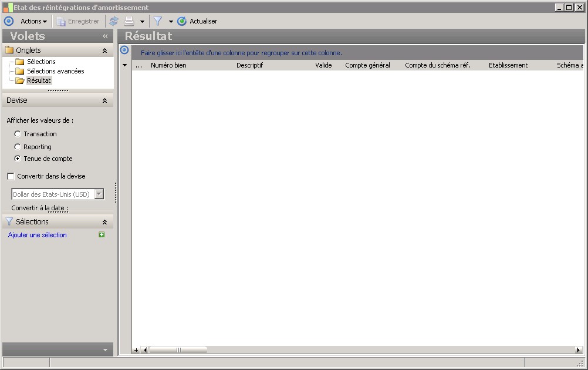Click the filter funnel toolbar icon
The image size is (588, 370).
tap(158, 21)
